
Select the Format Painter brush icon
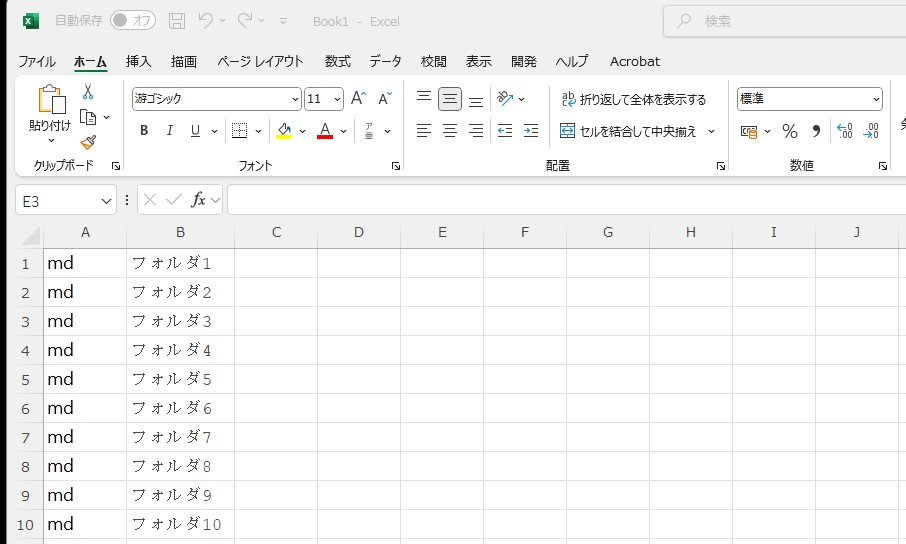(88, 142)
